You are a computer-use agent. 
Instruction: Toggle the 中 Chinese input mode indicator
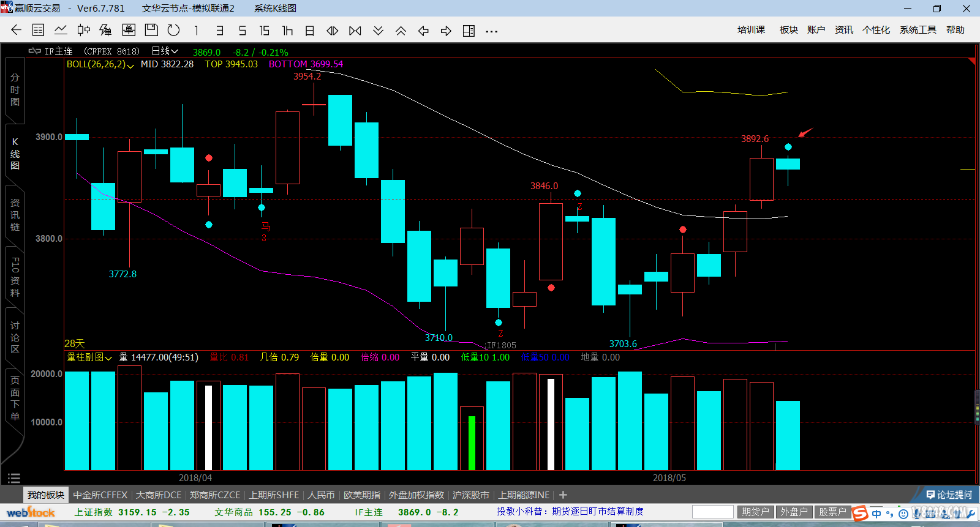(x=876, y=514)
